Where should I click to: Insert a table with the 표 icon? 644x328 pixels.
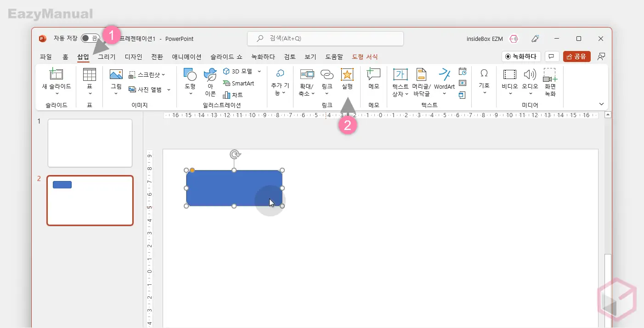pyautogui.click(x=90, y=75)
